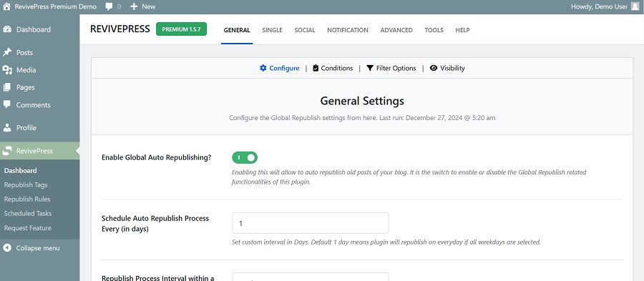Click the Visibility eye icon
This screenshot has width=644, height=281.
434,68
